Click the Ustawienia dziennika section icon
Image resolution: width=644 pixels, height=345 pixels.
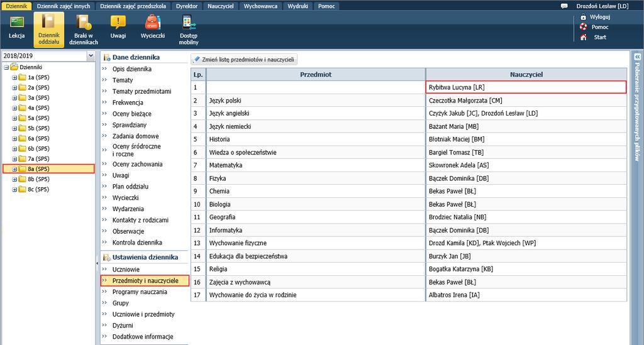click(107, 257)
